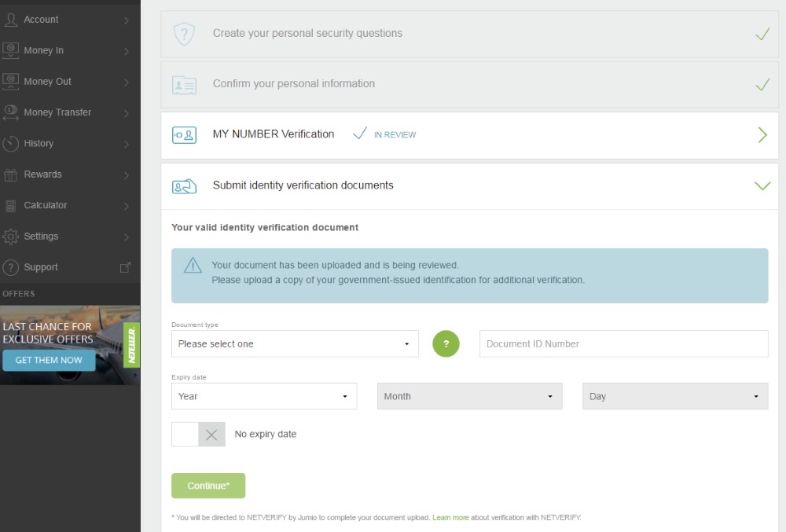This screenshot has width=786, height=532.
Task: Click the Calculator icon in sidebar
Action: click(11, 206)
